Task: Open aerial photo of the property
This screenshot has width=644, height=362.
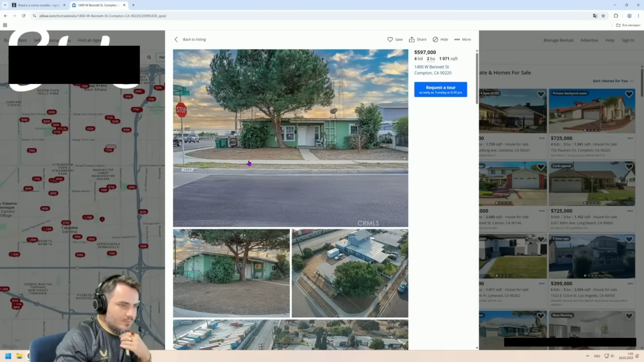Action: click(350, 273)
